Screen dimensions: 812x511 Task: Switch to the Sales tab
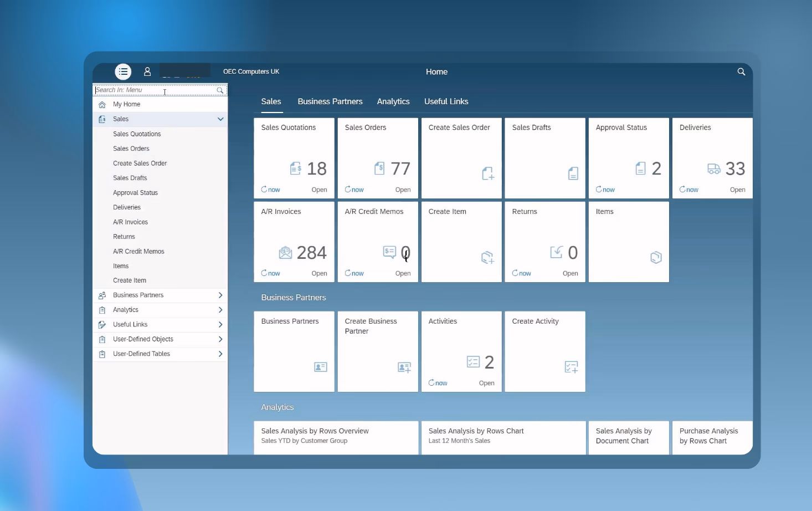(x=271, y=101)
